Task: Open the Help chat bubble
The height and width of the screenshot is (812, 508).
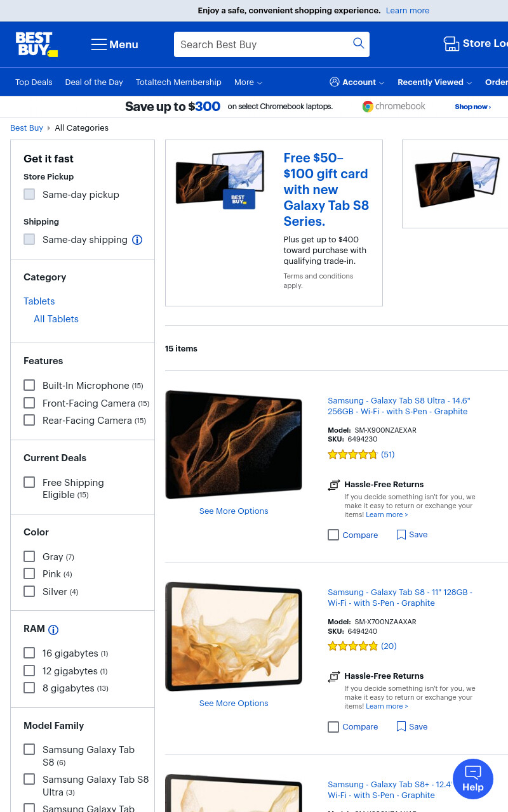Action: (473, 779)
